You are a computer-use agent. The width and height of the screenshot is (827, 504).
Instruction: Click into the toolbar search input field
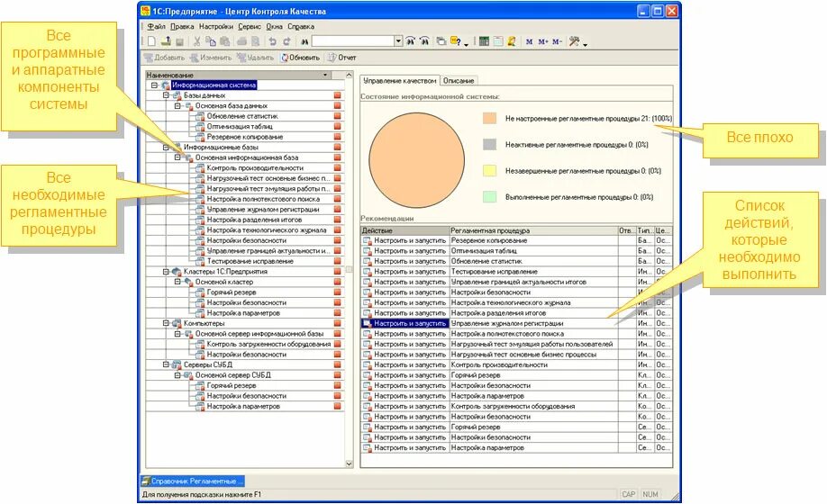(x=353, y=41)
